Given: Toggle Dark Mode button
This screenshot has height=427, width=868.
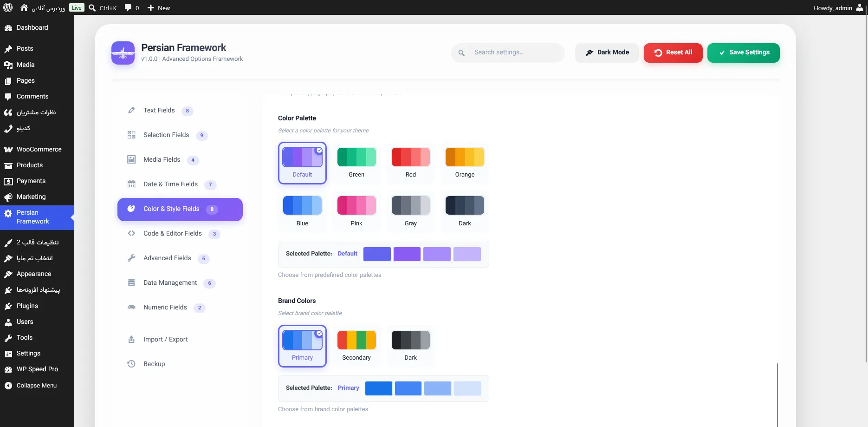Looking at the screenshot, I should pos(607,53).
